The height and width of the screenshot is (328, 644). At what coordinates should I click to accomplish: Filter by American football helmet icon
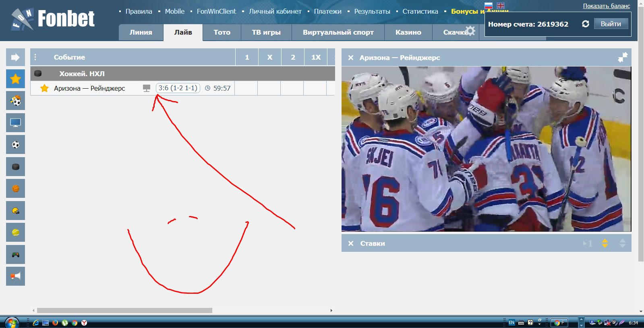tap(15, 210)
